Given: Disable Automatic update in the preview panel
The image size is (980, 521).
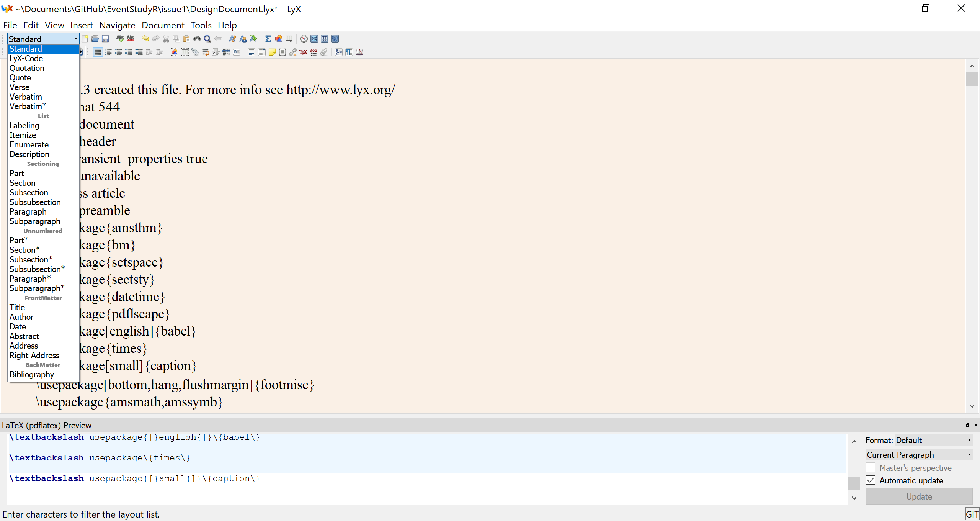Looking at the screenshot, I should [871, 480].
